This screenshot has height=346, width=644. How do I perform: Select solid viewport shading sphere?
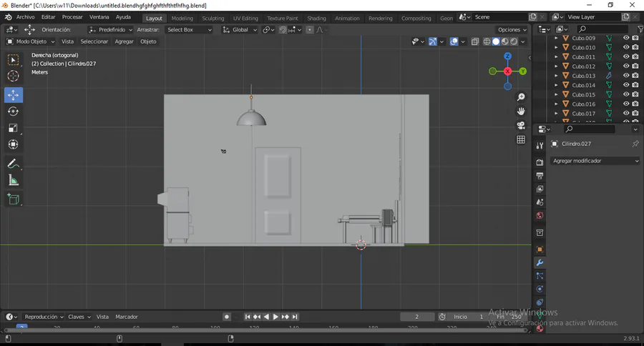tap(496, 41)
